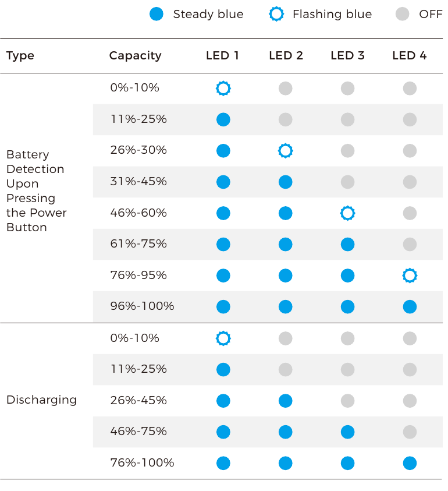Click the flashing blue legend icon
This screenshot has height=491, width=448.
pyautogui.click(x=276, y=14)
